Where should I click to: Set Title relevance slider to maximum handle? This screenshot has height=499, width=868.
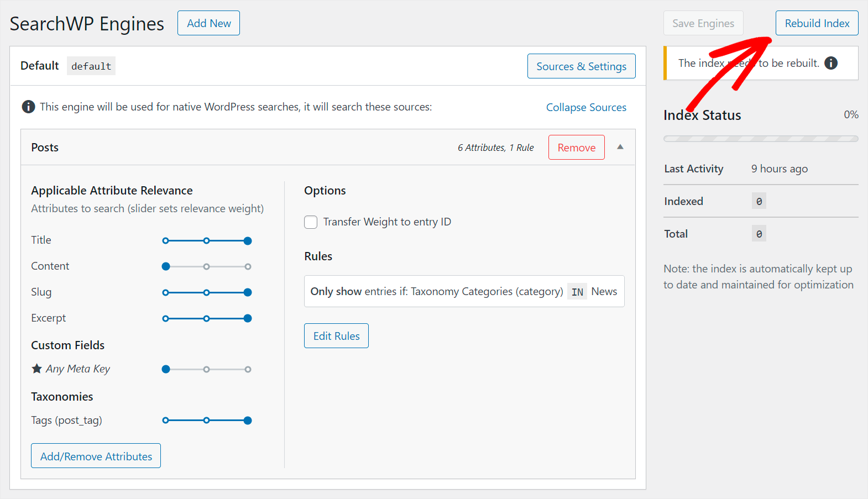(248, 241)
